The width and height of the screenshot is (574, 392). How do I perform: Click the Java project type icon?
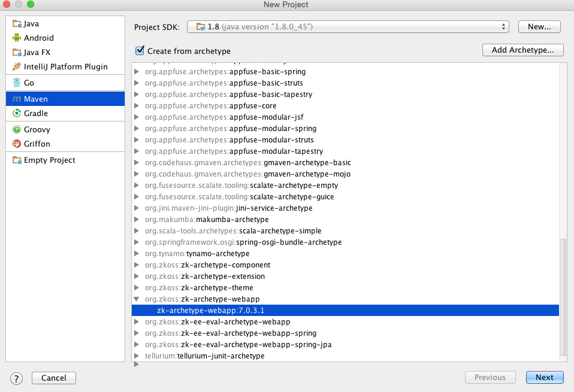click(17, 24)
